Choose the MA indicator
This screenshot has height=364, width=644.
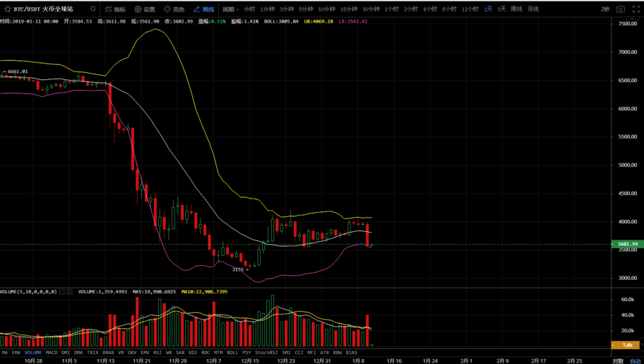coord(5,353)
